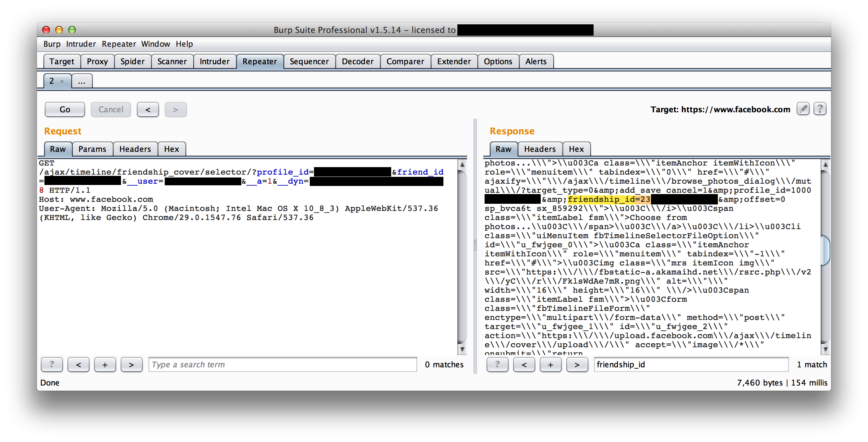The height and width of the screenshot is (442, 868).
Task: Switch to the Intruder tool tab
Action: [x=214, y=61]
